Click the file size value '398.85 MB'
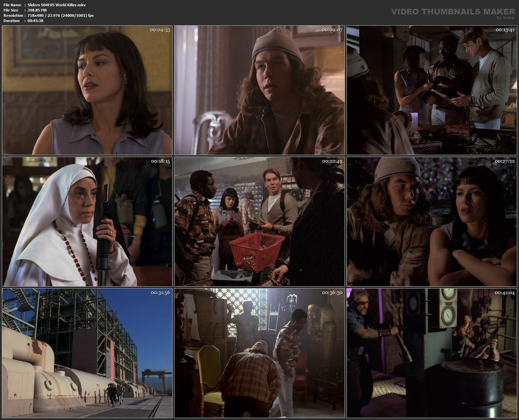The width and height of the screenshot is (519, 420). point(37,10)
